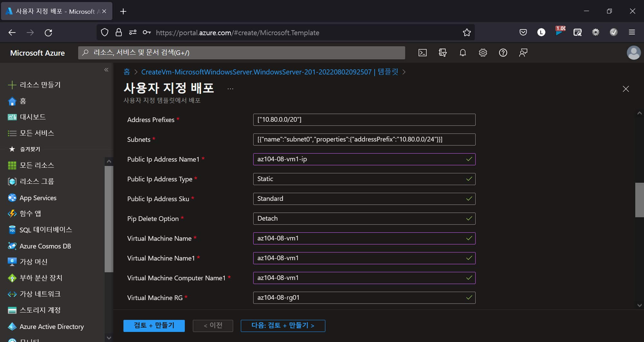Open 부하 분산 장치 in sidebar
This screenshot has height=342, width=644.
35,278
